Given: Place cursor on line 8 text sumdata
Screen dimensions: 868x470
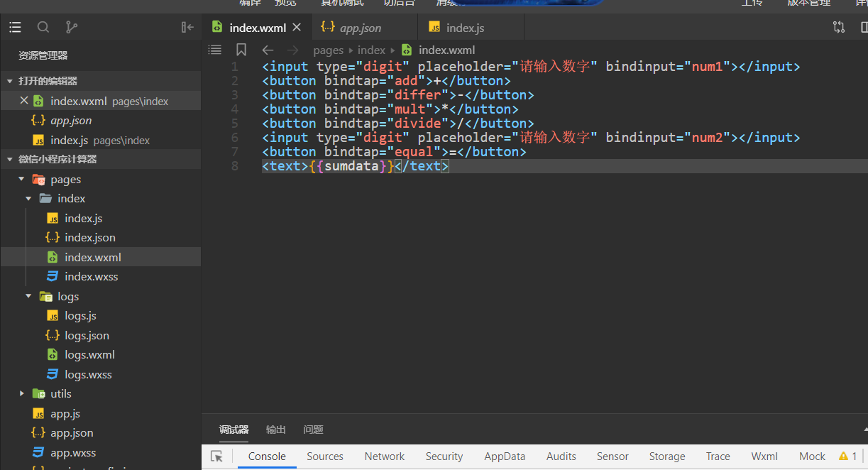Looking at the screenshot, I should [x=351, y=166].
